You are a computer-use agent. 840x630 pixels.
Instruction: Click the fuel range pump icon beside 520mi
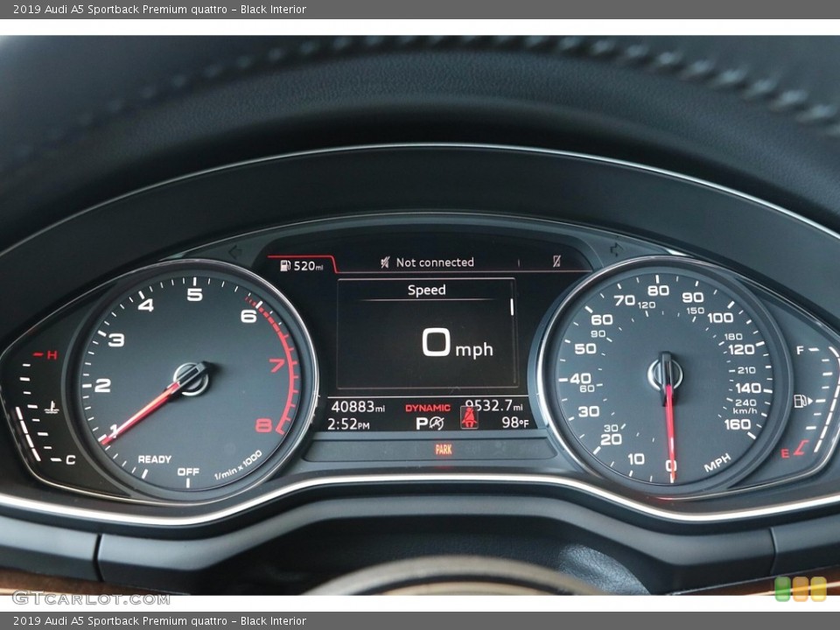point(285,265)
